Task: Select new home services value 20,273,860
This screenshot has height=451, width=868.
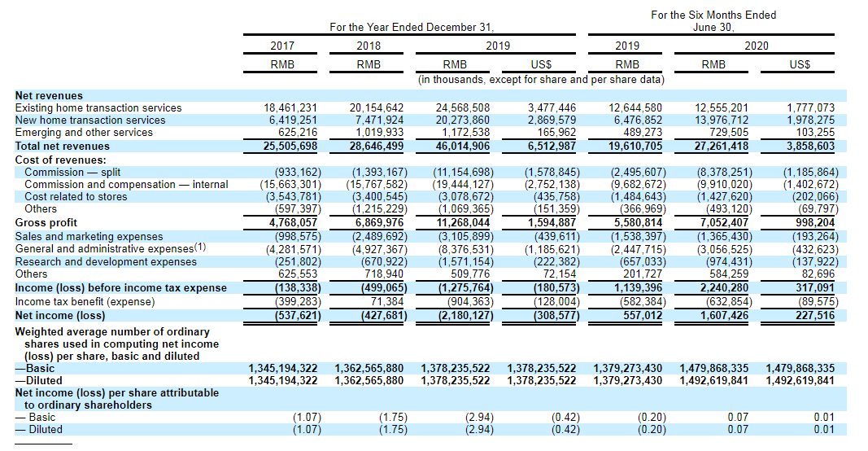Action: (x=463, y=120)
